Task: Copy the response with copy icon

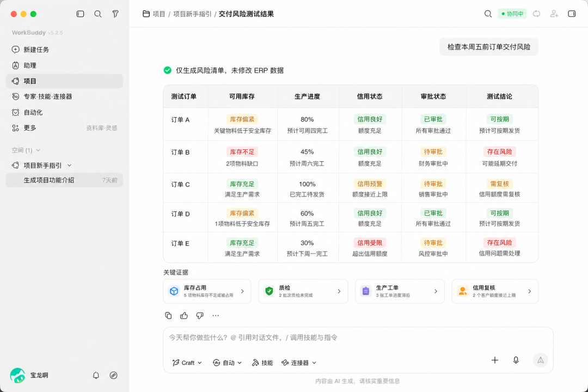Action: pos(168,315)
